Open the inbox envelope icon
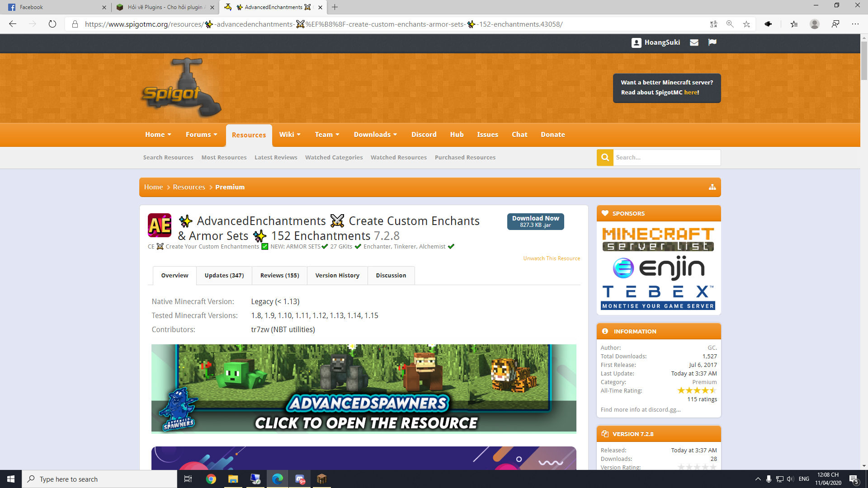This screenshot has width=868, height=488. click(694, 42)
